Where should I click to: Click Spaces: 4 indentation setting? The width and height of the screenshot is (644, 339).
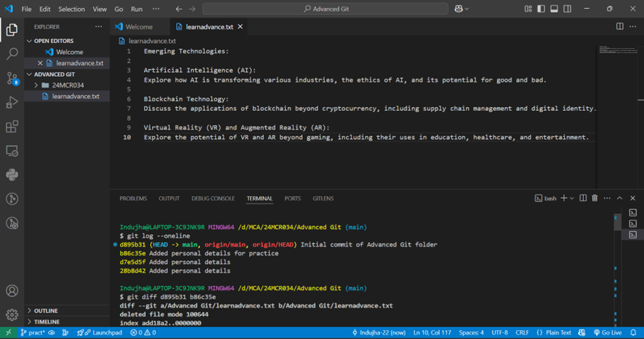[x=471, y=332]
